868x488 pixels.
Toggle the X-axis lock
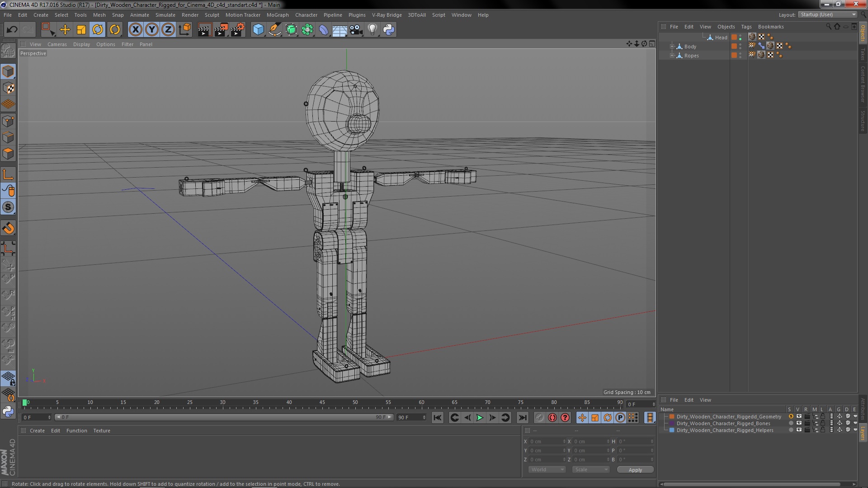click(x=135, y=30)
